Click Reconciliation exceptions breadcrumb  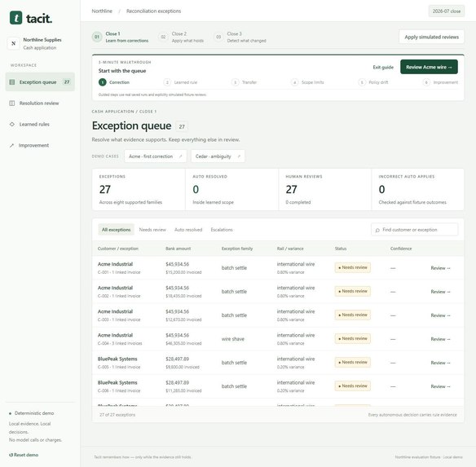153,11
